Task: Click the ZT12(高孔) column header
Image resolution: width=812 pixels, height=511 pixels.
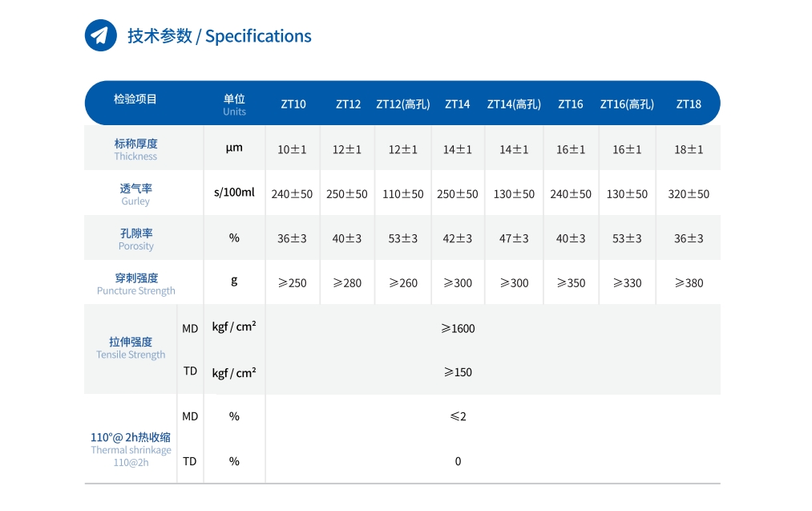Action: pos(403,104)
